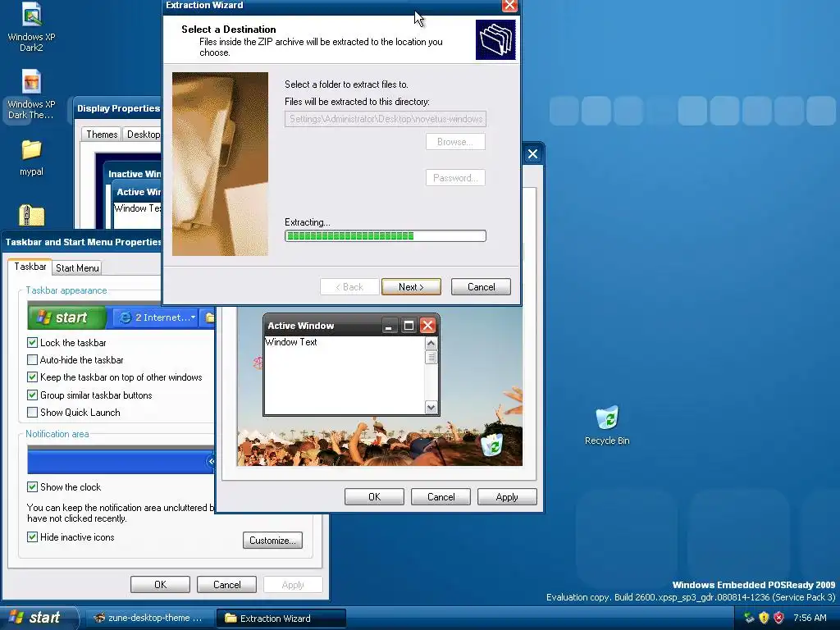Click the folders icon in Extraction Wizard header

[x=495, y=39]
